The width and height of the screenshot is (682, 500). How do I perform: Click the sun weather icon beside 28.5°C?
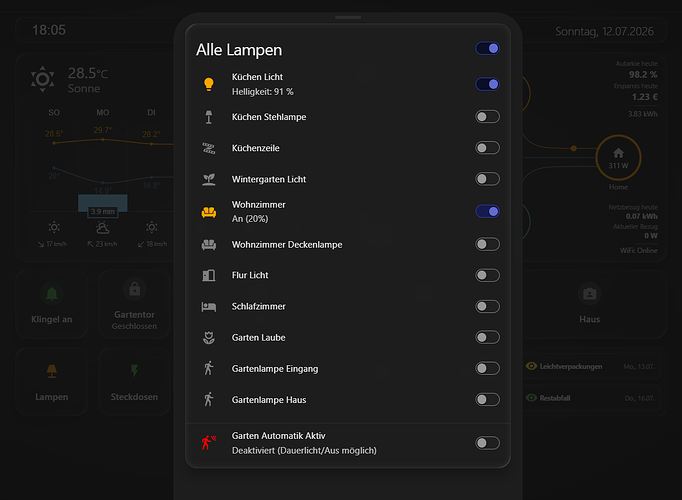(43, 79)
